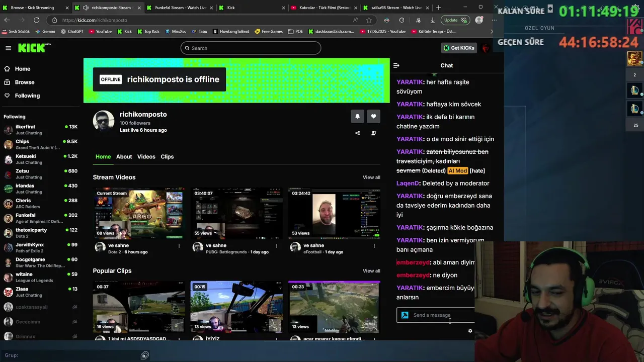Open chat settings gear icon

point(470,331)
